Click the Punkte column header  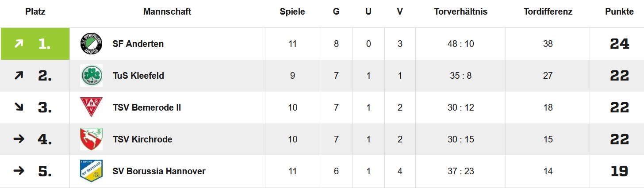(x=619, y=12)
